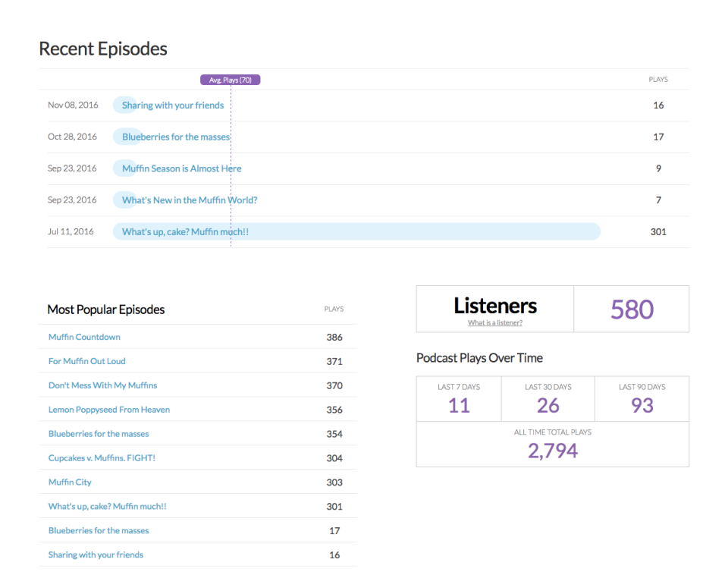Viewport: 728px width, 572px height.
Task: Open the Oct 28, 2016 recent episode link
Action: [x=175, y=137]
